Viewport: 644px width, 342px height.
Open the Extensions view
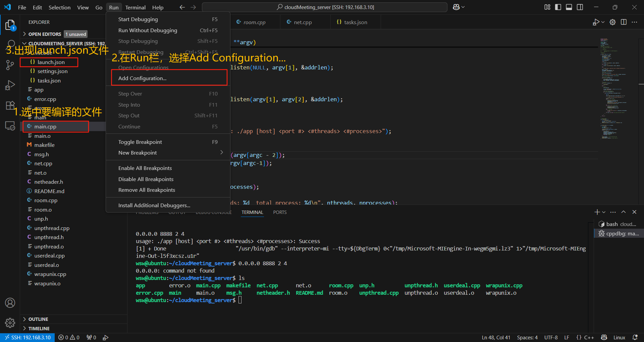coord(10,105)
